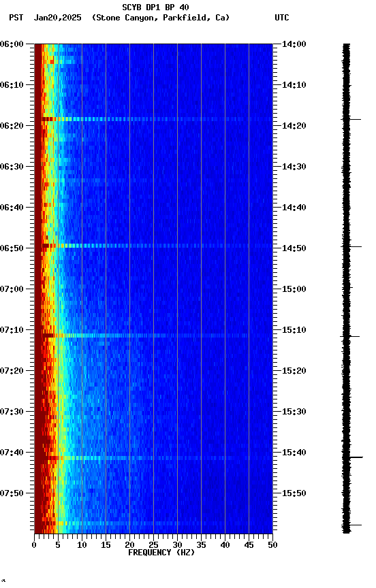
Task: Click the seismogram spike near 15:41 UTC
Action: tap(352, 457)
